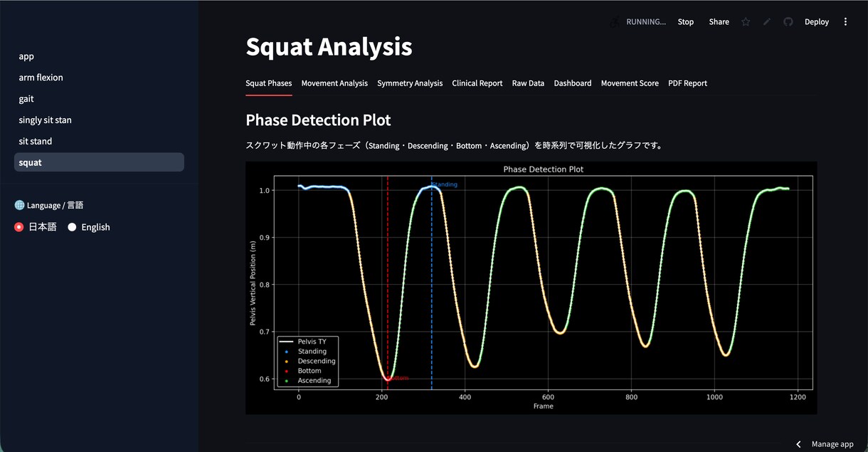Screen dimensions: 868x452
Task: Click the pencil edit icon
Action: coord(767,22)
